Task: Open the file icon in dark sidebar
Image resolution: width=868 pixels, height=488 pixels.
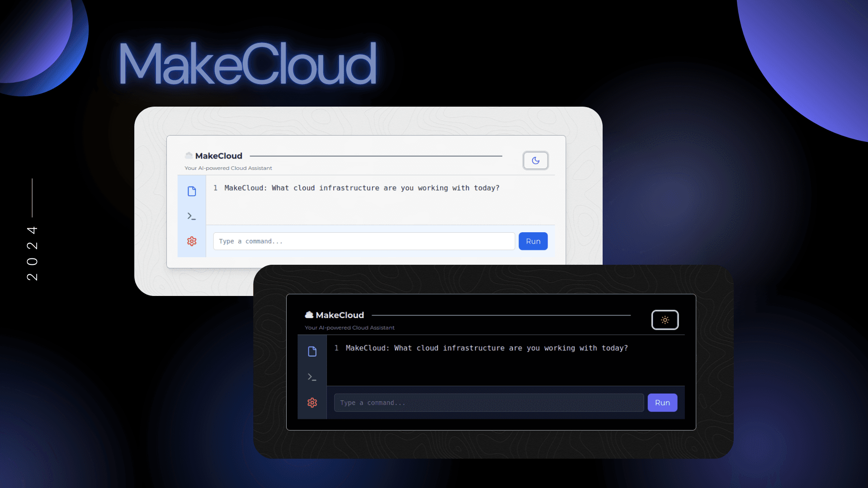Action: (312, 352)
